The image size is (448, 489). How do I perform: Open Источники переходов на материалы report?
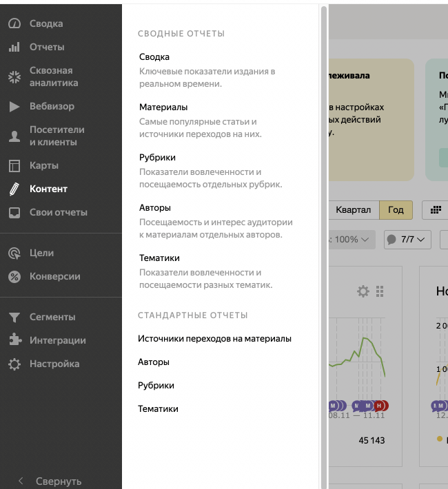(x=214, y=339)
